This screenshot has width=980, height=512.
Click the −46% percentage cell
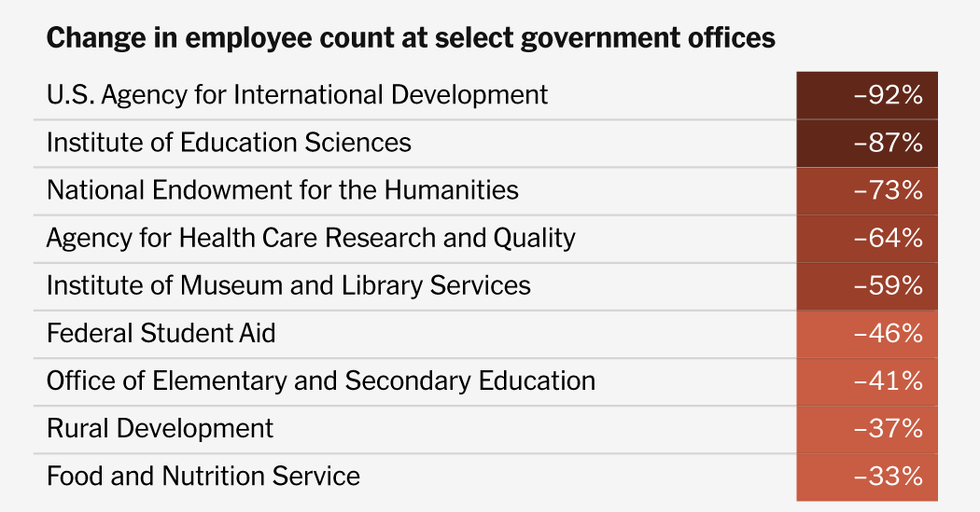pos(867,333)
